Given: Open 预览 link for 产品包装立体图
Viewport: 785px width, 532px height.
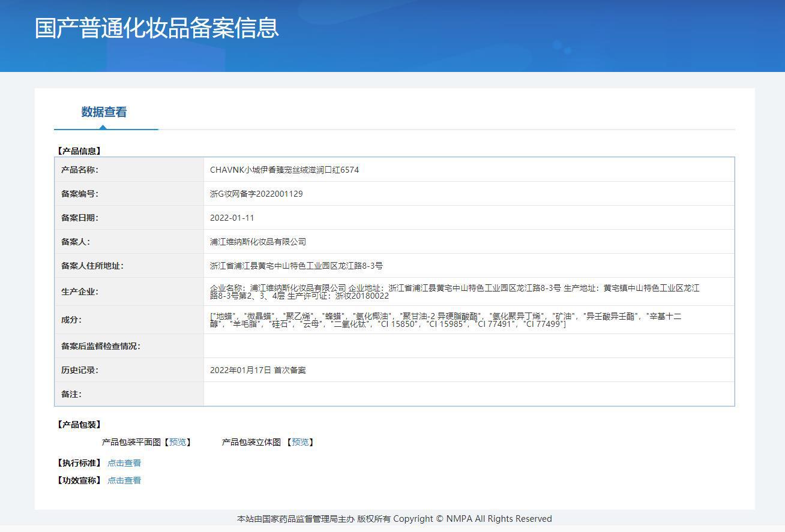Looking at the screenshot, I should pos(300,442).
